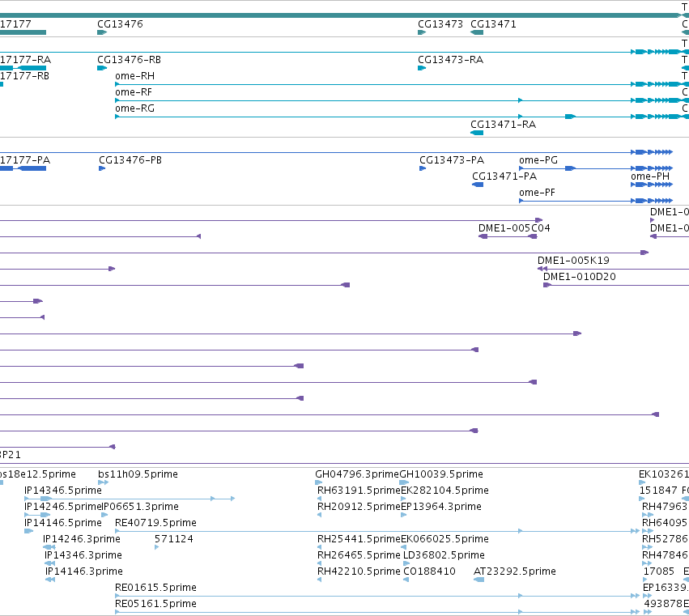Click the EK282104.5prime EST label
Viewport: 689px width, 616px height.
[444, 491]
